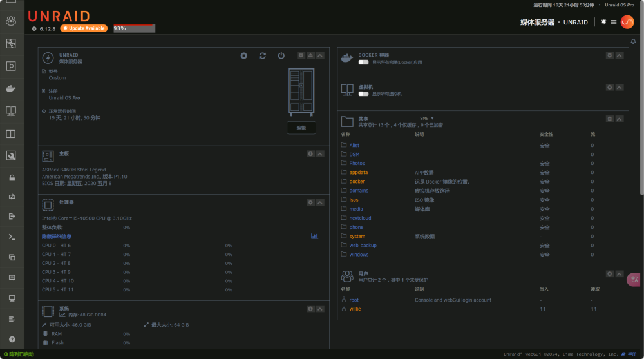Open the bell notifications icon in the header
The width and height of the screenshot is (644, 359).
click(x=604, y=22)
